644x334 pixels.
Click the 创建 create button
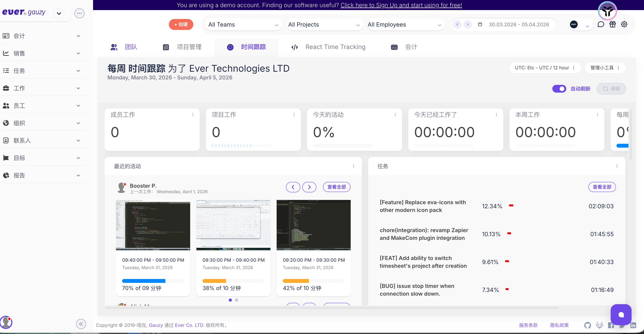pos(181,24)
